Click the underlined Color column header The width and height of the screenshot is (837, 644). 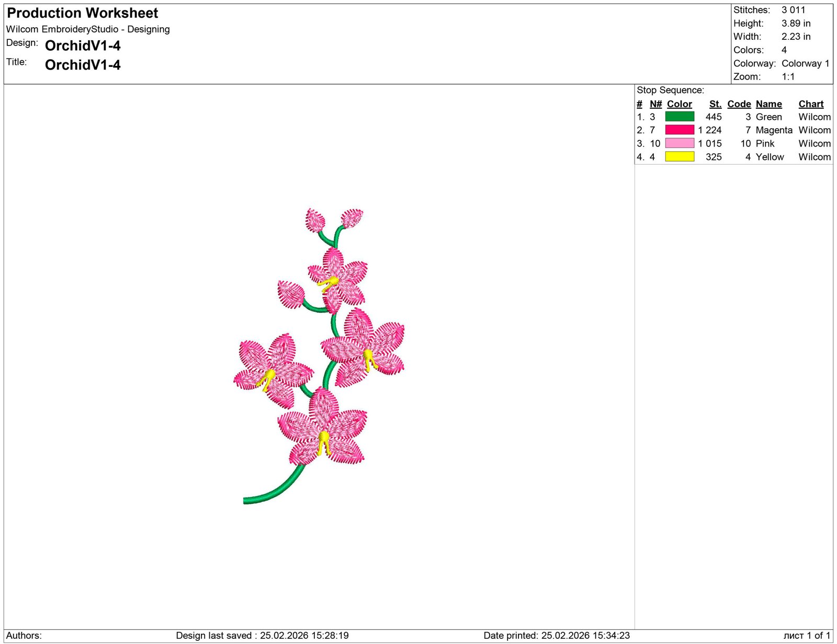(679, 104)
